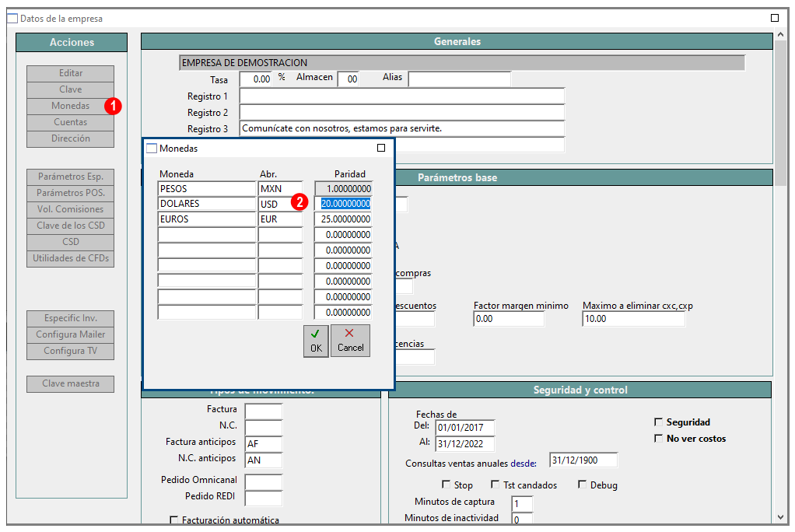Click the Registro 2 field

pos(402,112)
